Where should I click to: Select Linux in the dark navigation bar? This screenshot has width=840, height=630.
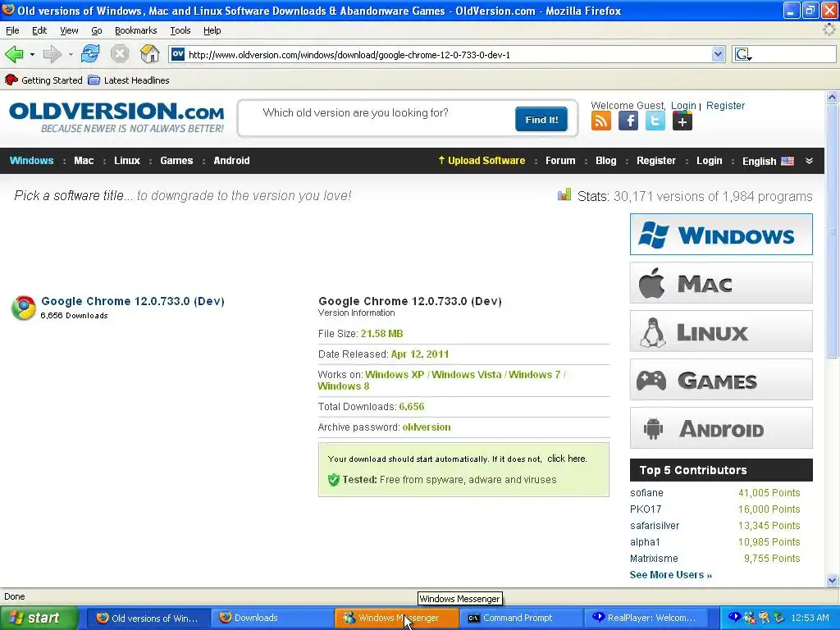[x=127, y=161]
